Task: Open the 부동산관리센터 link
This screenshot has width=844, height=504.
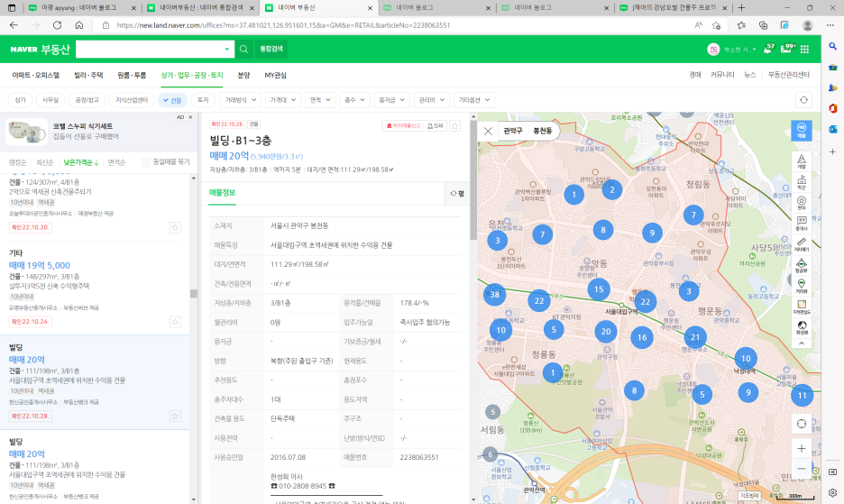Action: click(x=789, y=75)
